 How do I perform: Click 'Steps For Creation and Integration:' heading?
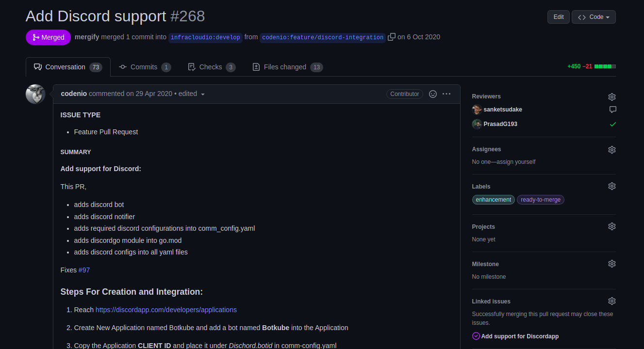click(132, 292)
